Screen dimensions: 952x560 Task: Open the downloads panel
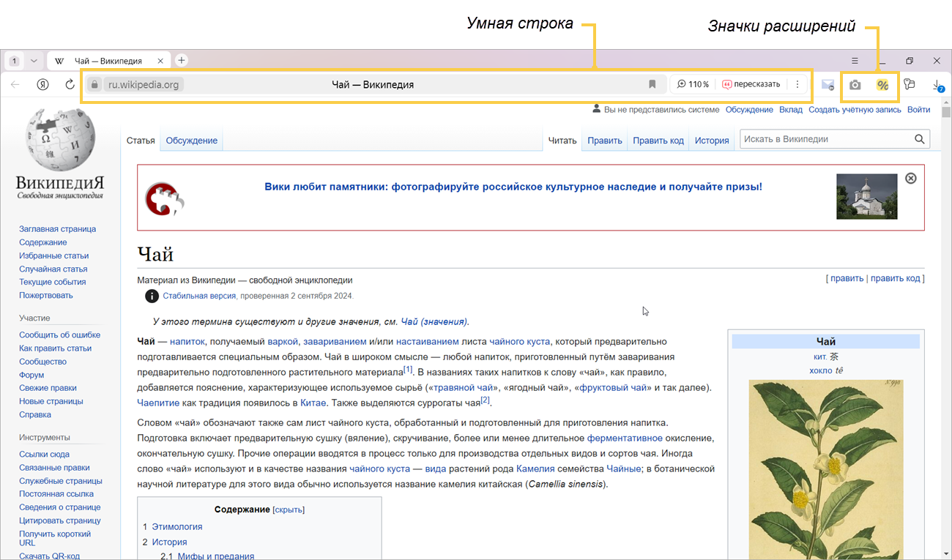937,85
